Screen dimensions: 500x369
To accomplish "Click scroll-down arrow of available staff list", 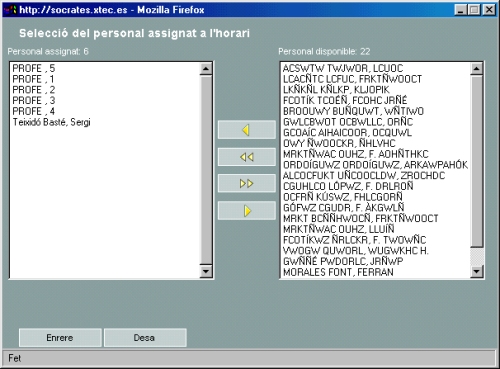I will point(477,271).
